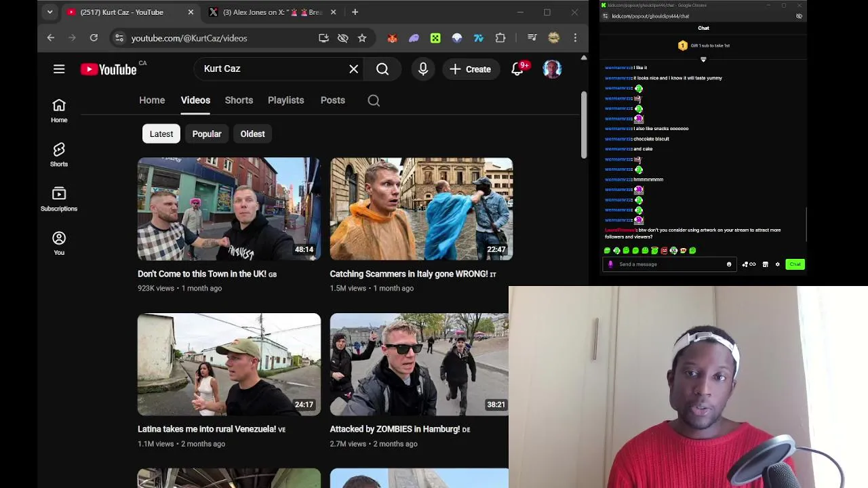Open Kick chat settings gear
868x488 pixels.
778,264
